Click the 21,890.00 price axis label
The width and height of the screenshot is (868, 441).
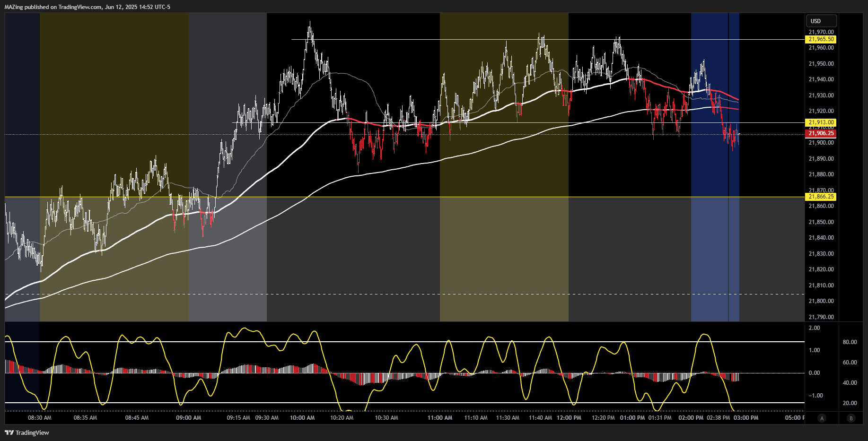(821, 159)
